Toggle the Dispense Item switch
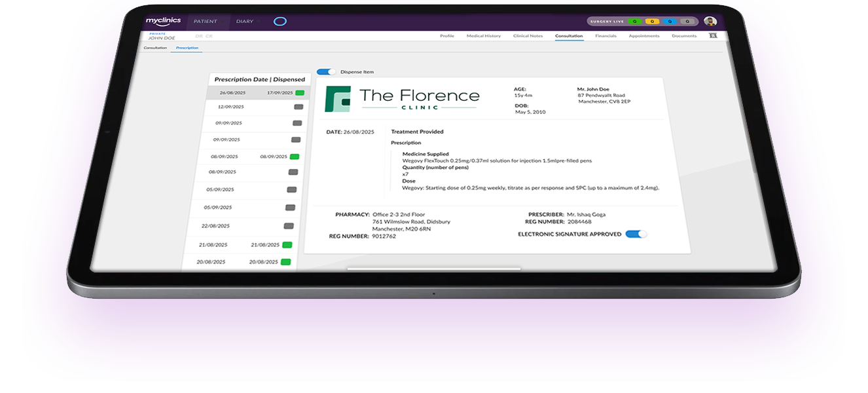 [326, 71]
